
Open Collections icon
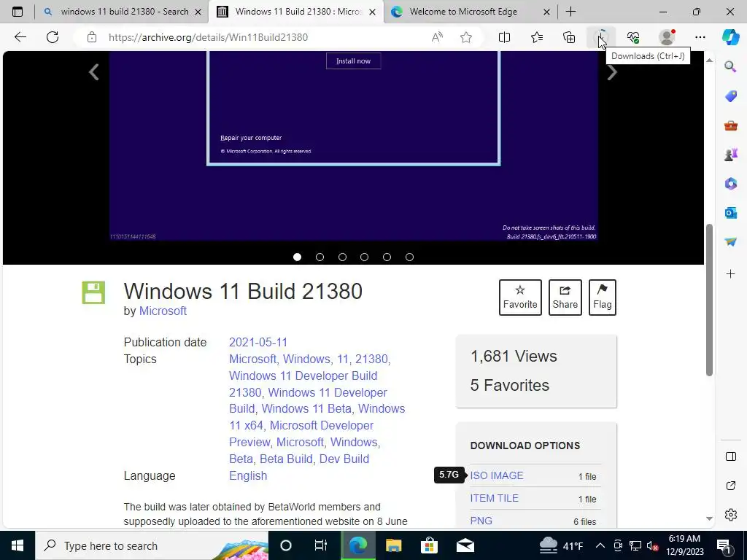(x=569, y=37)
